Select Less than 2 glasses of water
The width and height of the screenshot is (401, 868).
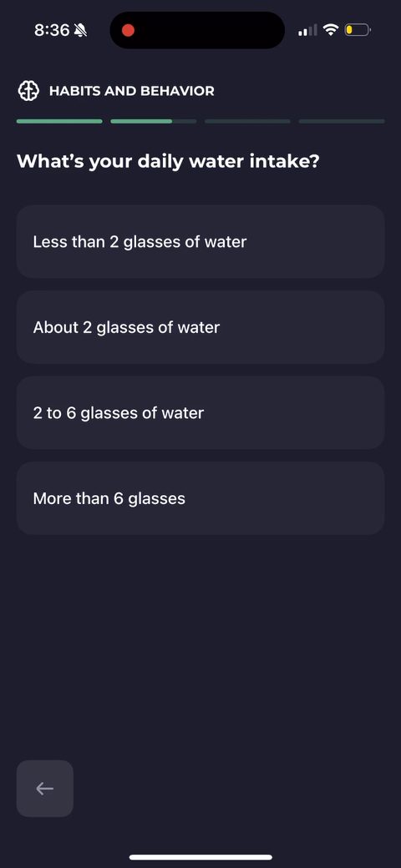coord(200,241)
